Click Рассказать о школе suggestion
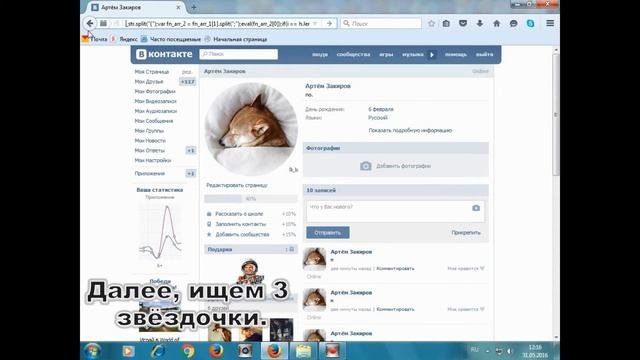The width and height of the screenshot is (640, 360). click(x=239, y=214)
